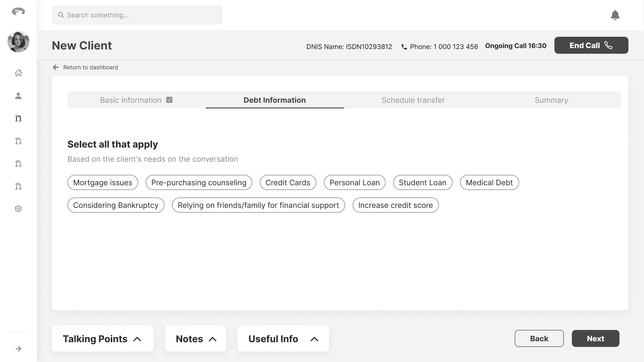This screenshot has width=644, height=362.
Task: Expand the Notes panel
Action: point(195,339)
